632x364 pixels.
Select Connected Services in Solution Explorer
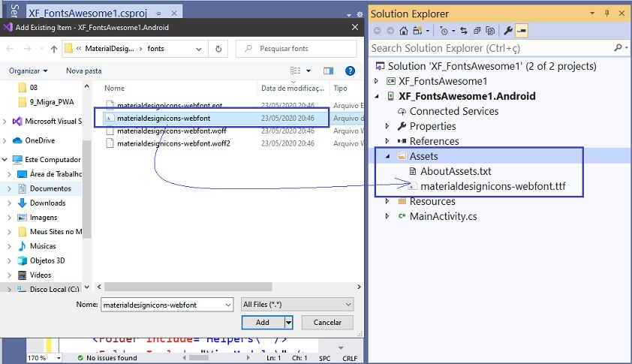[454, 111]
